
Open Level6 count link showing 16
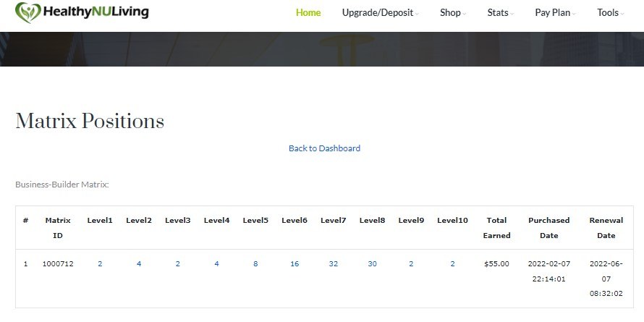tap(295, 263)
